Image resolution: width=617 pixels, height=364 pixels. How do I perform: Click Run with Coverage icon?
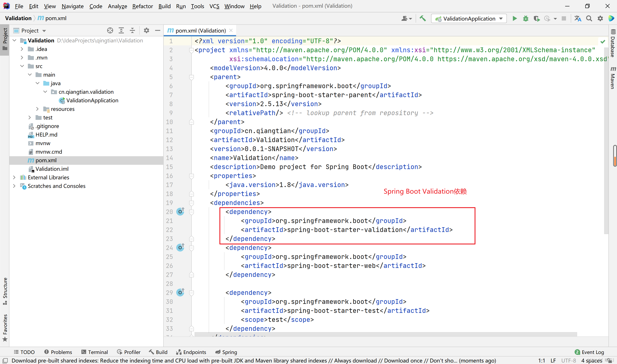[536, 19]
